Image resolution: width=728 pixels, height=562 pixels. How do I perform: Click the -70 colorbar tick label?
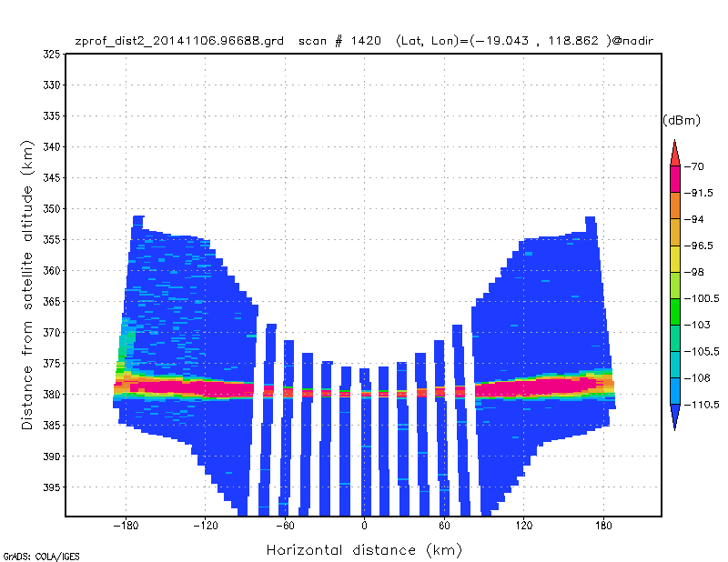[694, 166]
